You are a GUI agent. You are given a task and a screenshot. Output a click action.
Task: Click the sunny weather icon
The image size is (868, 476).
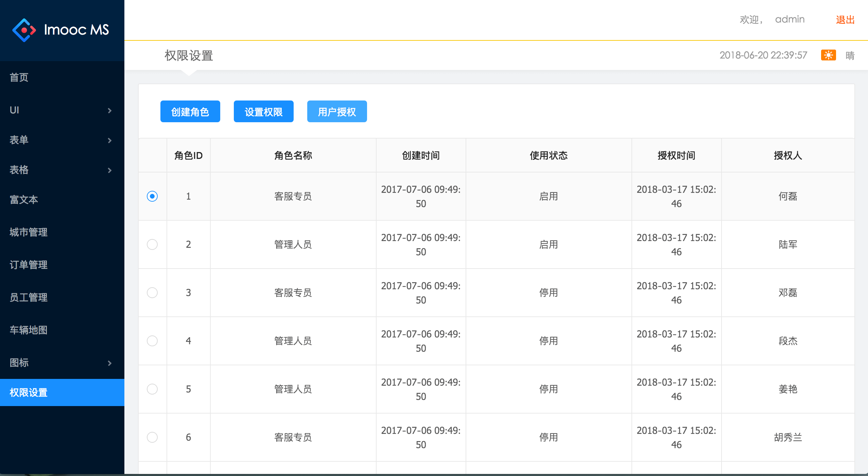click(828, 55)
